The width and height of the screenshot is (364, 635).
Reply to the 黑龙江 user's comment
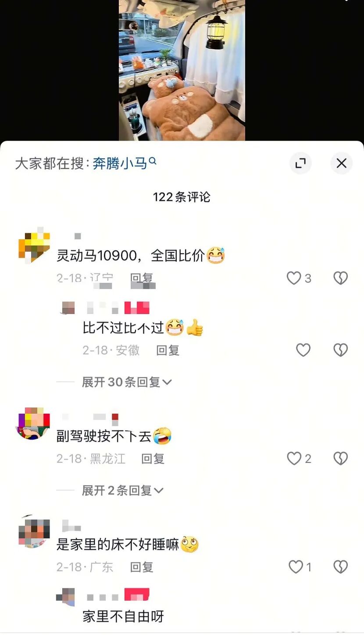point(153,458)
